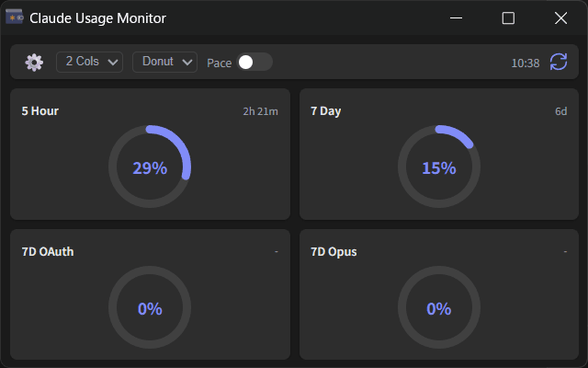Select the 7D Opus donut chart
Image resolution: width=588 pixels, height=368 pixels.
coord(438,308)
